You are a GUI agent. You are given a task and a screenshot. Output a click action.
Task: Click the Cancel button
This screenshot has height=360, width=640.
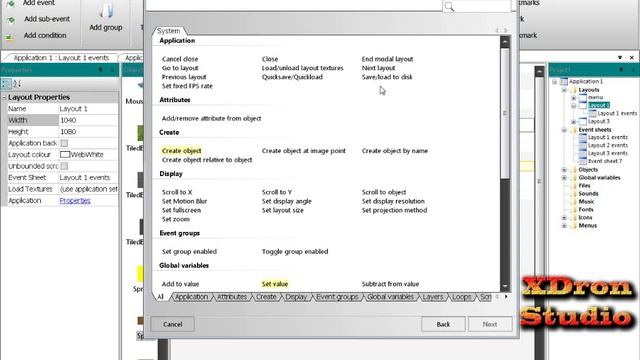[x=173, y=324]
